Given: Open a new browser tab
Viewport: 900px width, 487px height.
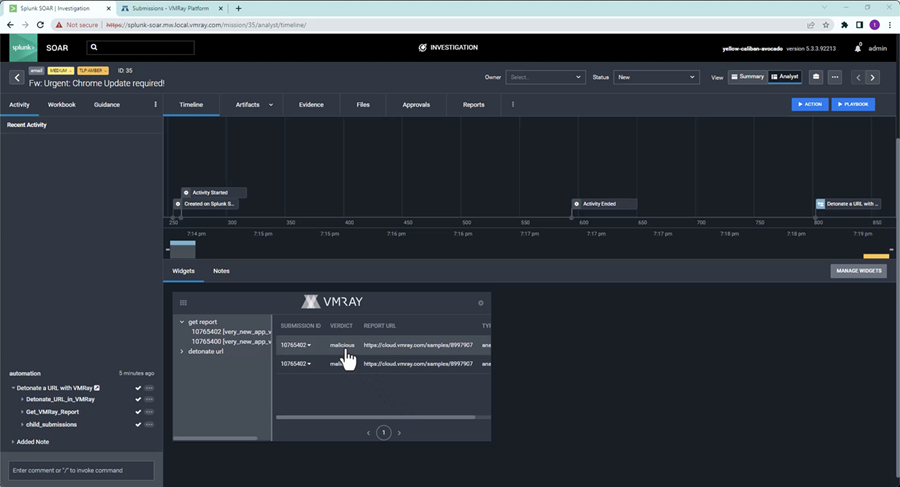Looking at the screenshot, I should pyautogui.click(x=238, y=8).
